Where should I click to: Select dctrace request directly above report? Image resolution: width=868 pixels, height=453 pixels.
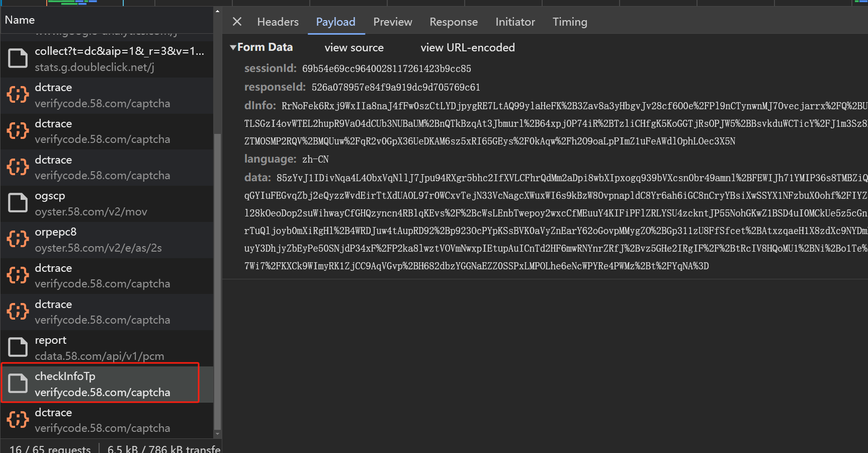point(107,312)
